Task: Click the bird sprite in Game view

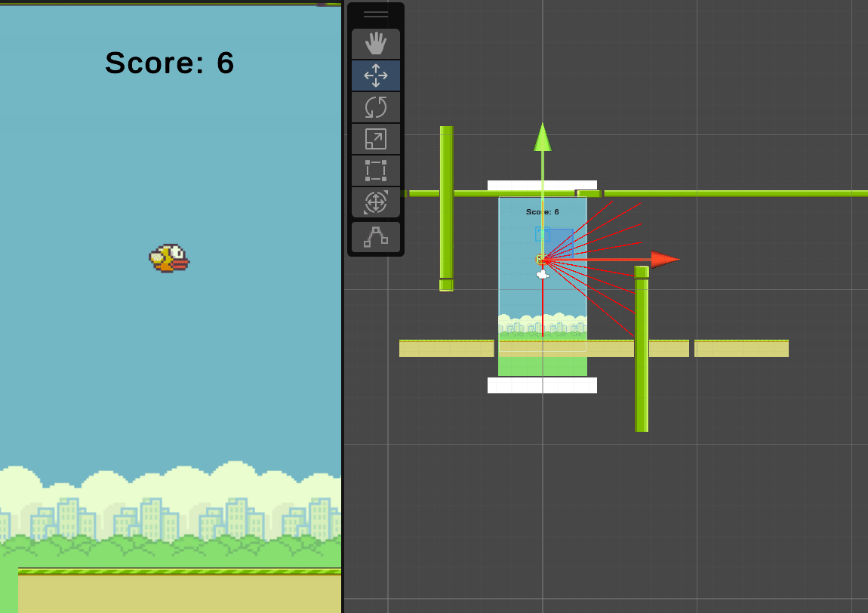Action: (169, 259)
